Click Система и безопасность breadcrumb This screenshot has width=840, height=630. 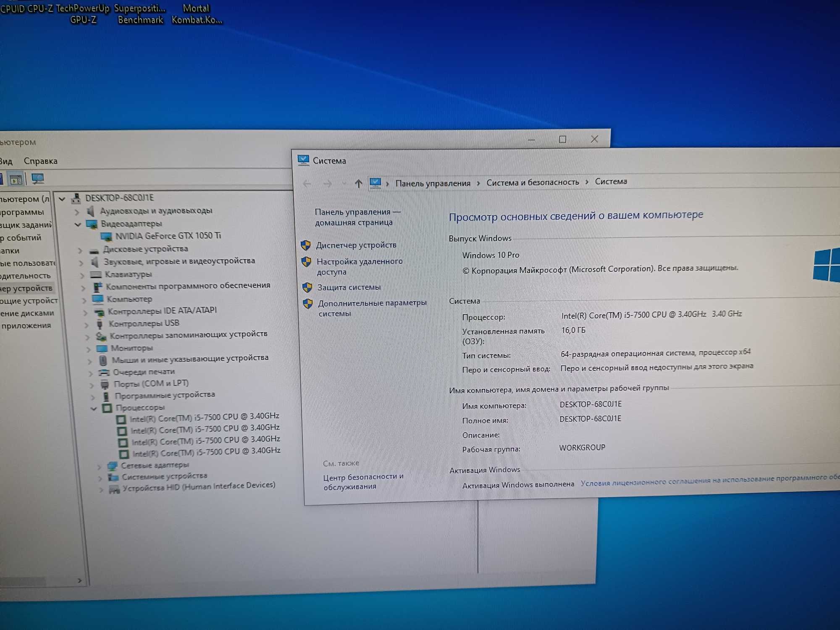click(x=533, y=182)
